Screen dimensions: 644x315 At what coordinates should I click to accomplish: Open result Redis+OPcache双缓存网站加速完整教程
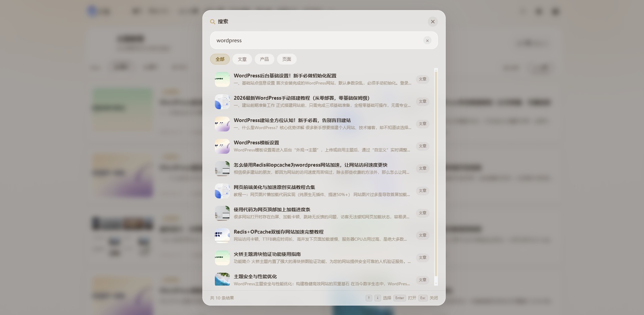(322, 236)
